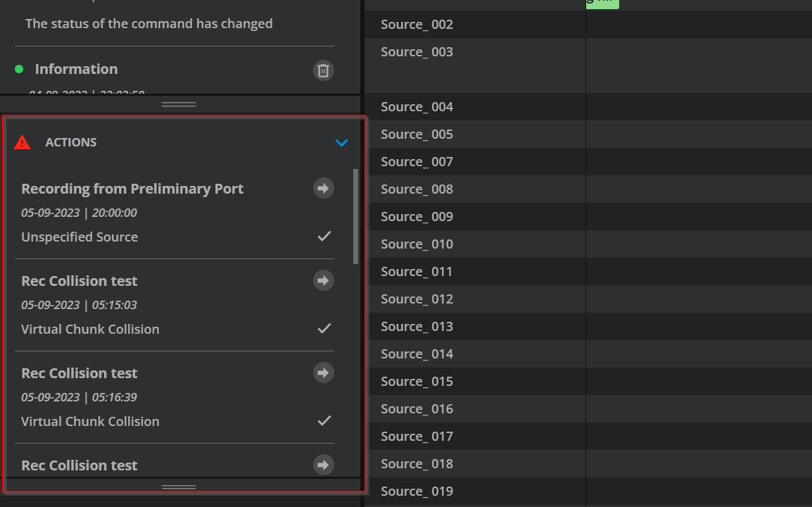This screenshot has width=812, height=507.
Task: Click the Information notification heading
Action: coord(76,69)
